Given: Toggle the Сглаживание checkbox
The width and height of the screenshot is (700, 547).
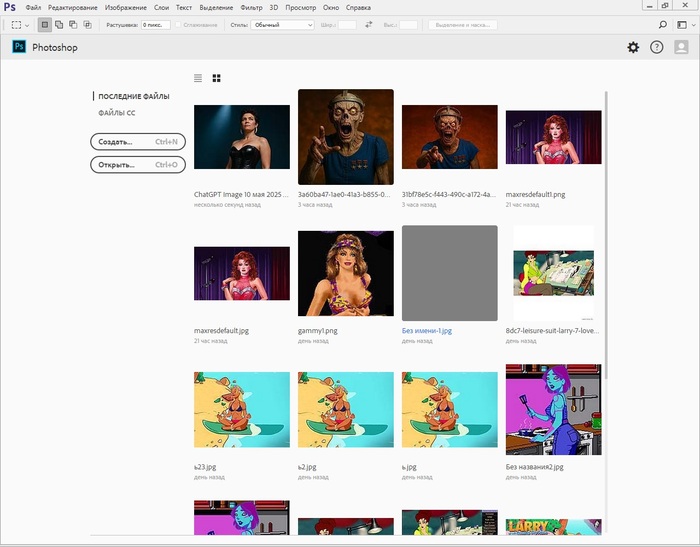Looking at the screenshot, I should (179, 24).
